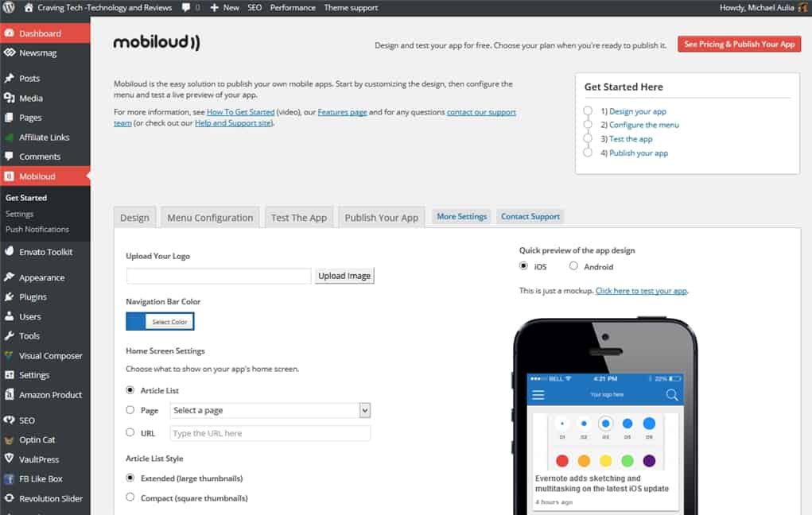Image resolution: width=812 pixels, height=515 pixels.
Task: Click the Affiliate Links icon
Action: (9, 137)
